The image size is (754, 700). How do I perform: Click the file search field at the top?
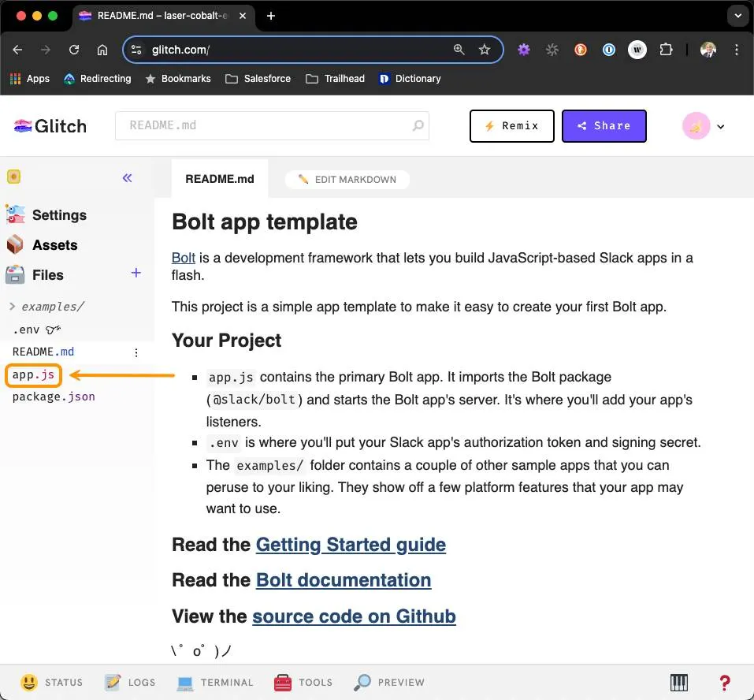click(x=272, y=125)
